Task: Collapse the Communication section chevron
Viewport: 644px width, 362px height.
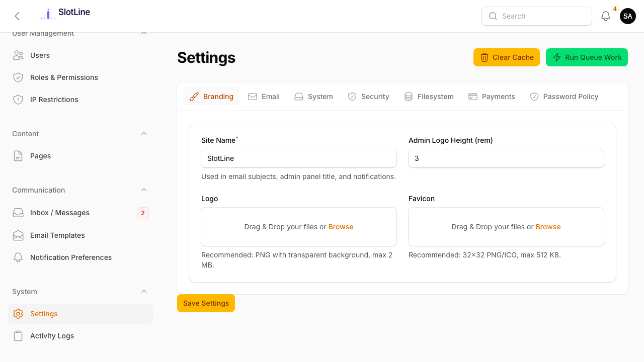Action: pos(144,190)
